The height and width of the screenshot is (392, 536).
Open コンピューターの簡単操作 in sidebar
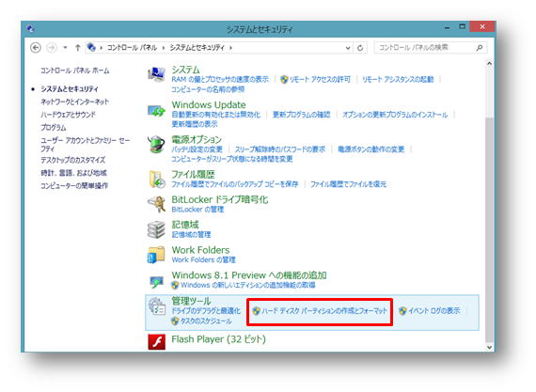[x=74, y=185]
